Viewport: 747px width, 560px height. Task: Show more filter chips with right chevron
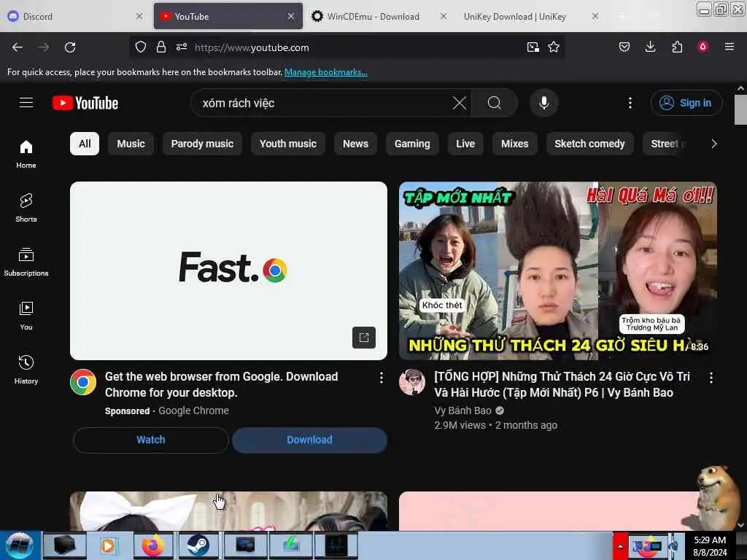[x=713, y=144]
